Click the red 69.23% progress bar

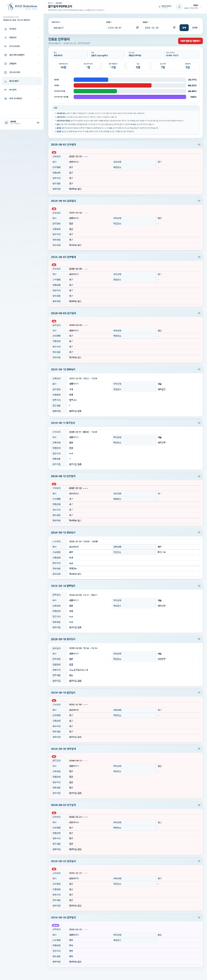[x=113, y=85]
